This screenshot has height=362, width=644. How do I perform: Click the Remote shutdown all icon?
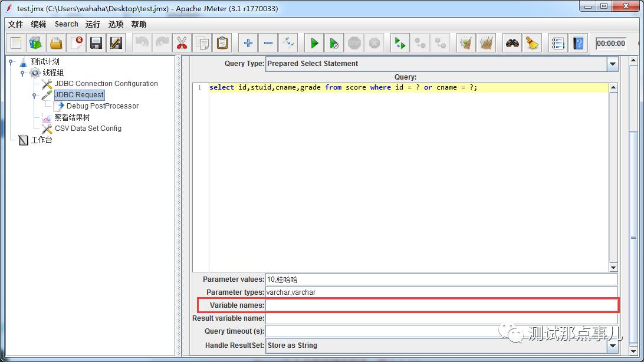(x=441, y=43)
